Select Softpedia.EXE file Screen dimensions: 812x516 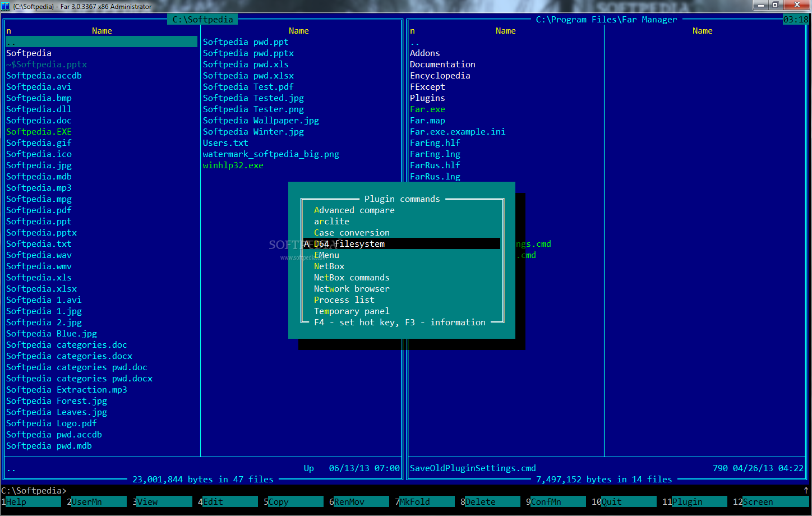coord(39,132)
